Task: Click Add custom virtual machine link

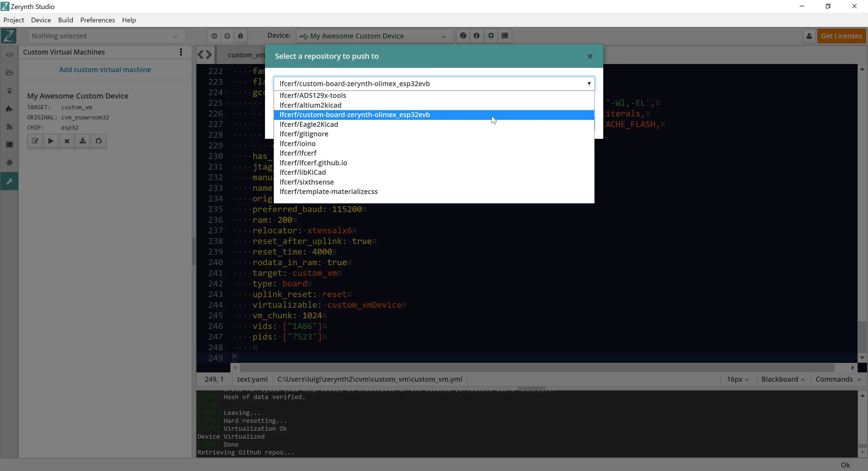Action: [x=105, y=70]
